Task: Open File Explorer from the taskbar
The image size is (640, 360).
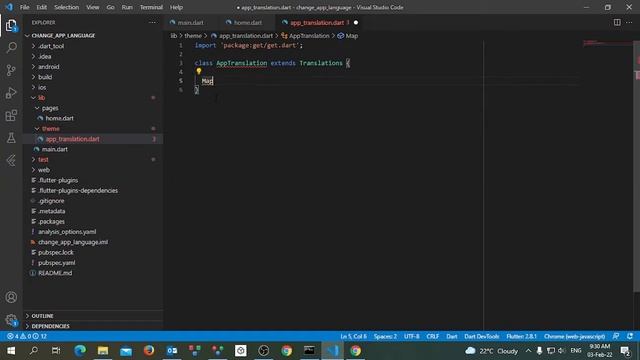Action: [103, 351]
